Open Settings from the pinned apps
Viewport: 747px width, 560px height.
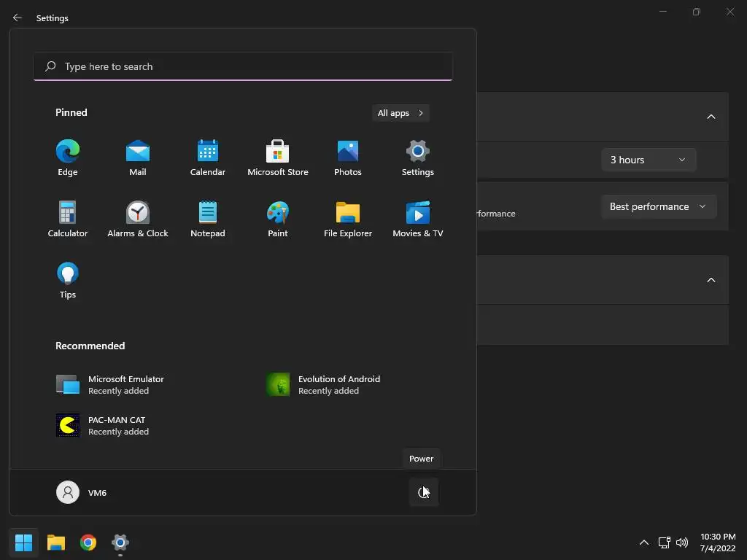(x=418, y=158)
